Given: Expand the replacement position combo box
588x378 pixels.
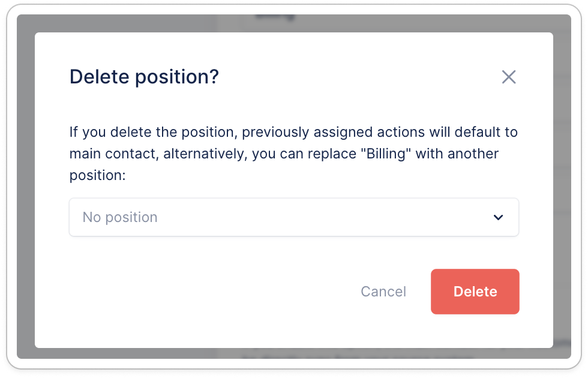Looking at the screenshot, I should pyautogui.click(x=294, y=217).
